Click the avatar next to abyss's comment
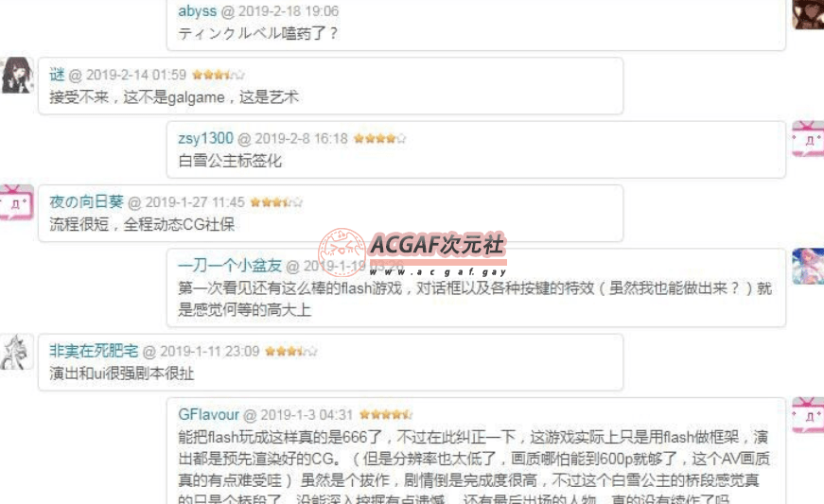The width and height of the screenshot is (824, 504). pos(808,14)
